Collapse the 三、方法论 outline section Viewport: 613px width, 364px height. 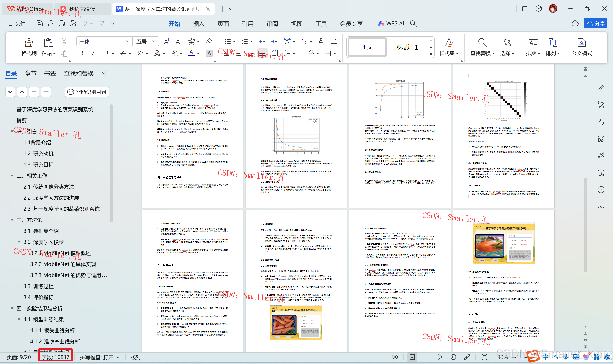coord(12,220)
